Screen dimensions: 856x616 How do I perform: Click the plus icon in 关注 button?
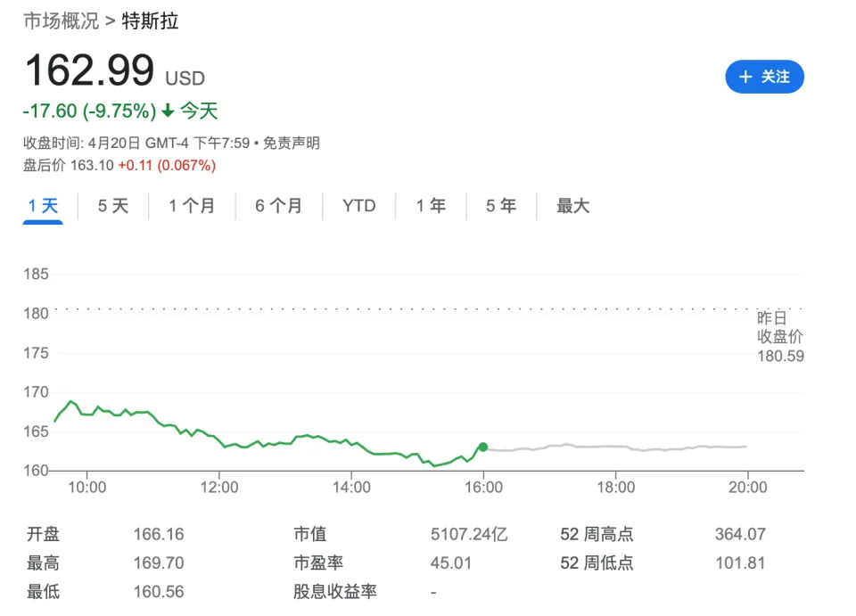pos(745,77)
